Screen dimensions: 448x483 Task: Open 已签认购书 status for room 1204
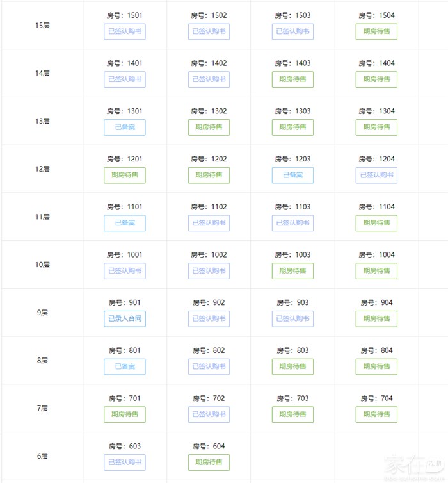[x=376, y=175]
